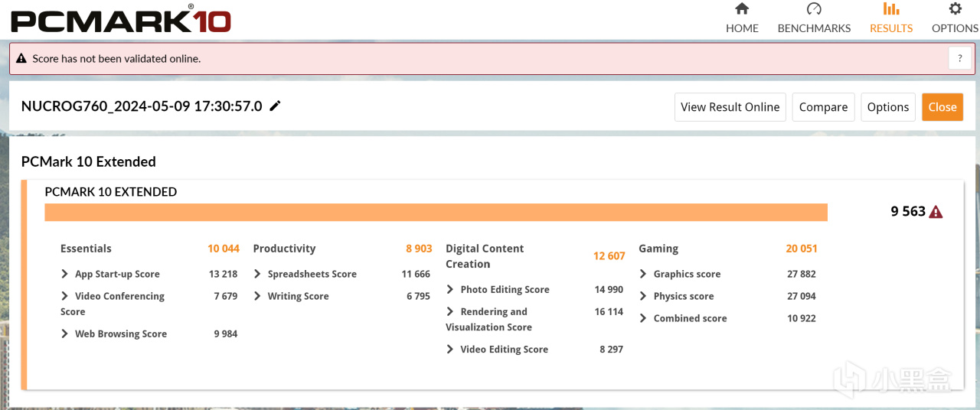The width and height of the screenshot is (980, 410).
Task: Click the result Options button
Action: coord(888,107)
